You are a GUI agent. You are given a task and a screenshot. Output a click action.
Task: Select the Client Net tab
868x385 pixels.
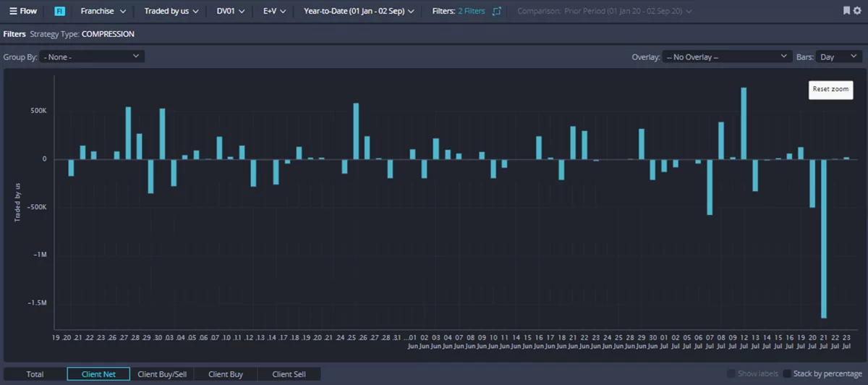[98, 374]
